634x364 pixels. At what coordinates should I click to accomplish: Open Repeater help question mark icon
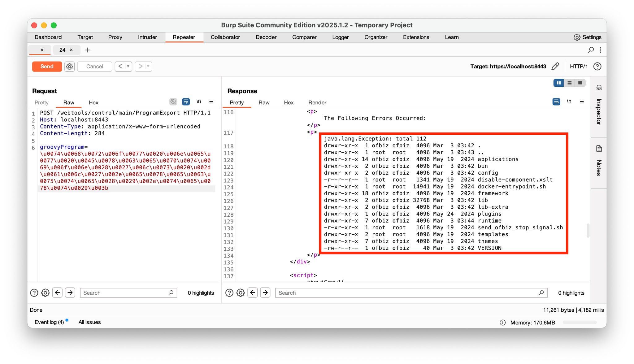(597, 66)
